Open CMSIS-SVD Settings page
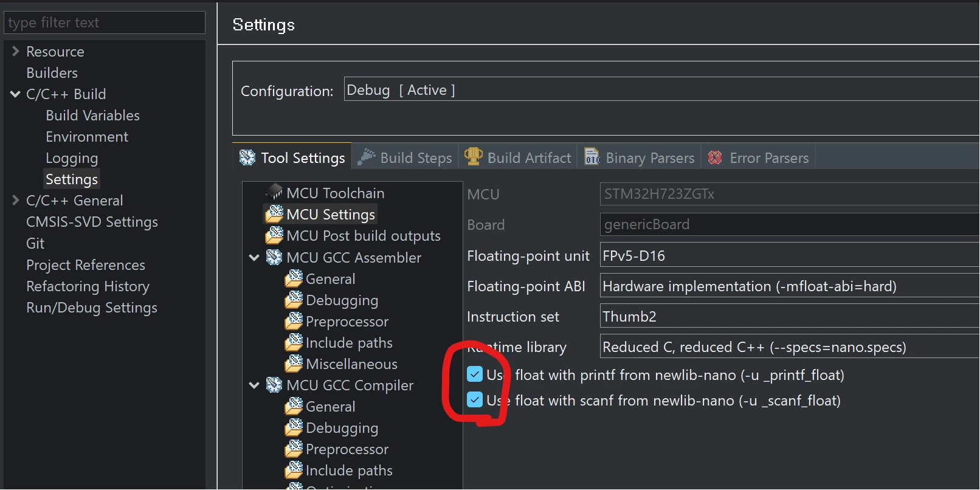The height and width of the screenshot is (490, 980). pyautogui.click(x=92, y=222)
